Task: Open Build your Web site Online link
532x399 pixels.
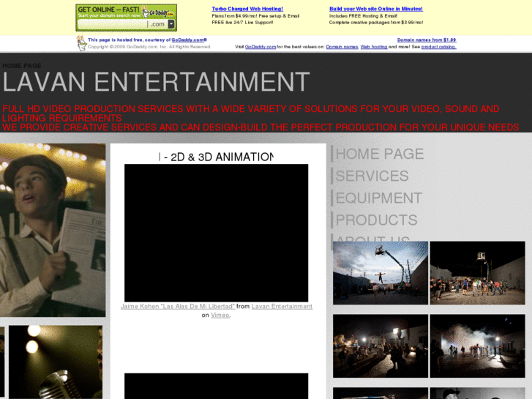Action: (376, 9)
